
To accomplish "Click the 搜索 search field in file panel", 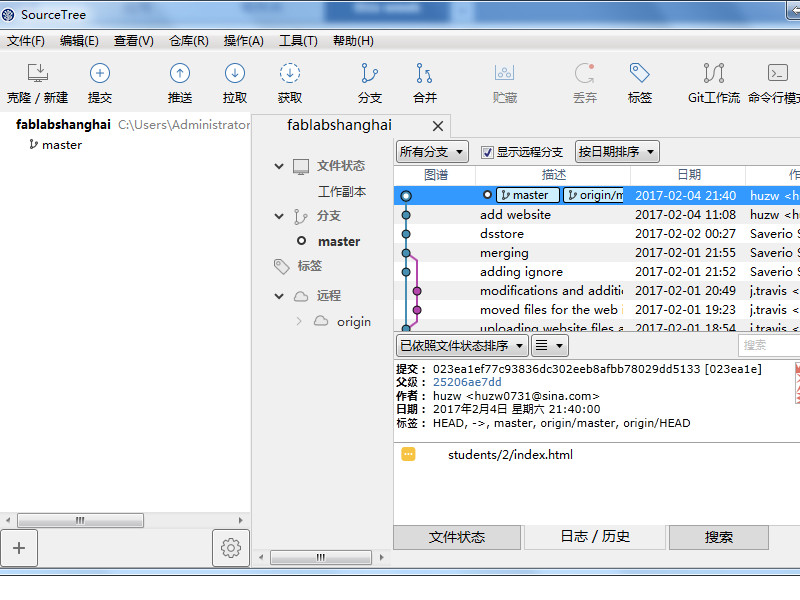I will pos(769,346).
